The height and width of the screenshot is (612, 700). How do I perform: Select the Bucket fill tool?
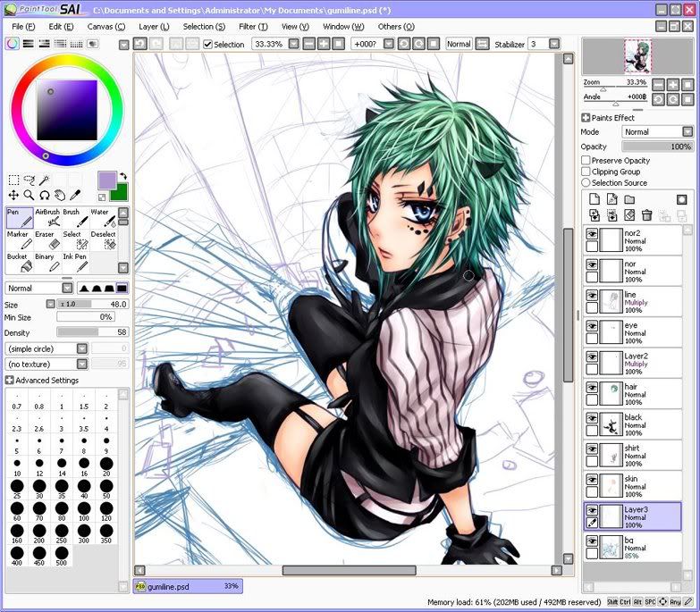[20, 263]
